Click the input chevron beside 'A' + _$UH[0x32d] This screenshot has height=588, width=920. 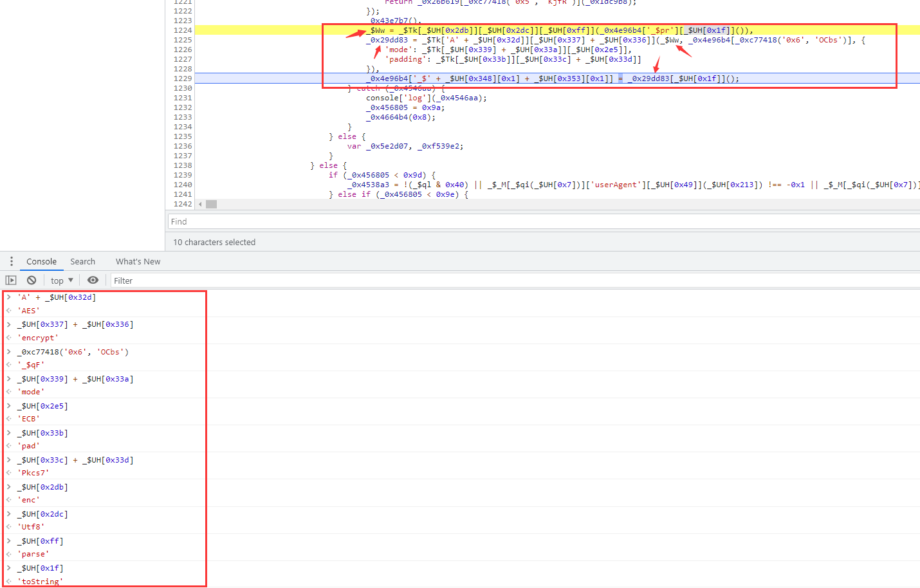tap(9, 297)
